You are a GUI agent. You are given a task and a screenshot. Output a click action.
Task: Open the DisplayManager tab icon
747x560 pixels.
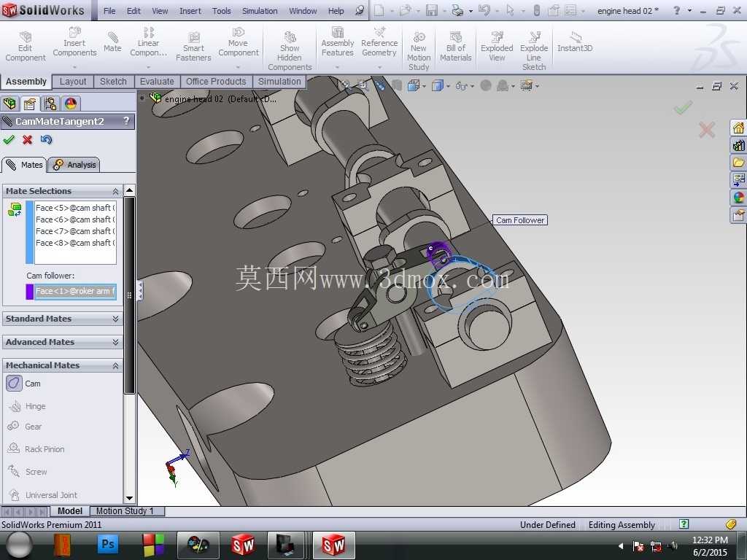[x=71, y=104]
